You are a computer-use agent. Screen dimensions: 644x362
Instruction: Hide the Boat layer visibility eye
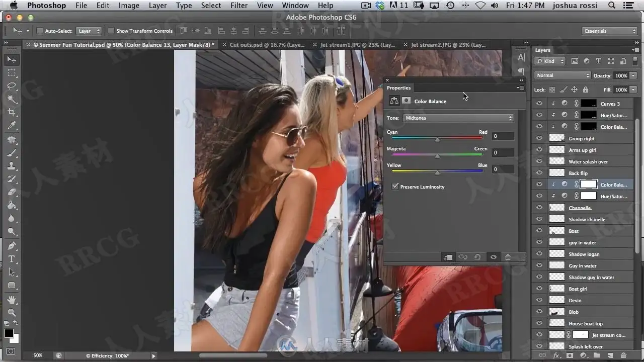tap(539, 231)
